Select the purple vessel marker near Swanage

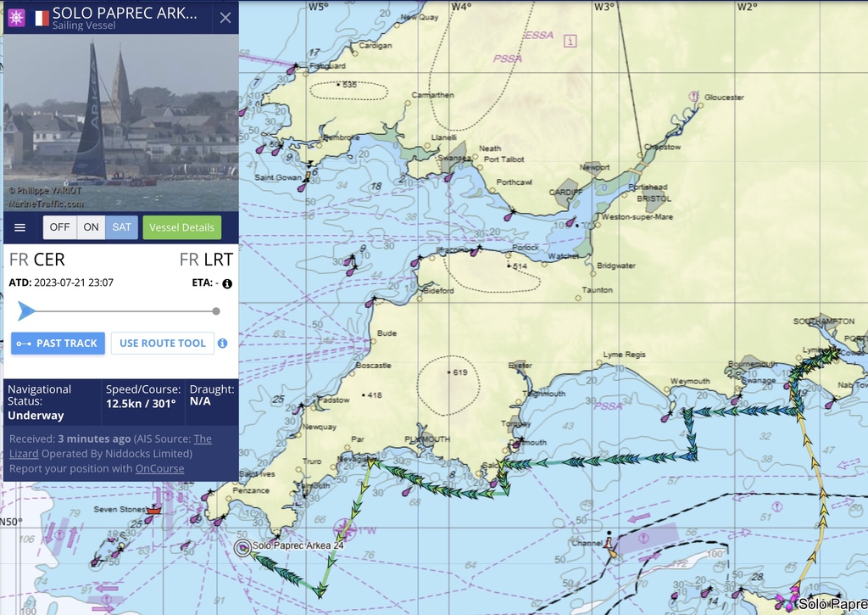[737, 399]
